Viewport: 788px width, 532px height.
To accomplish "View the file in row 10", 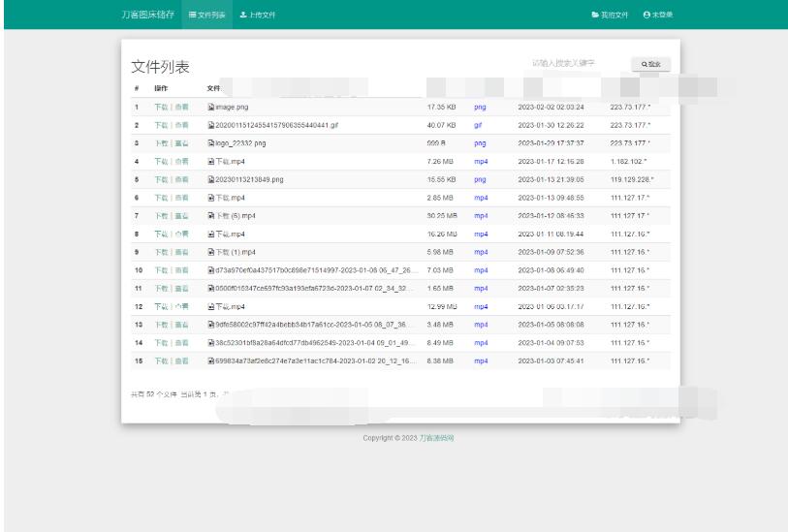I will (x=181, y=270).
